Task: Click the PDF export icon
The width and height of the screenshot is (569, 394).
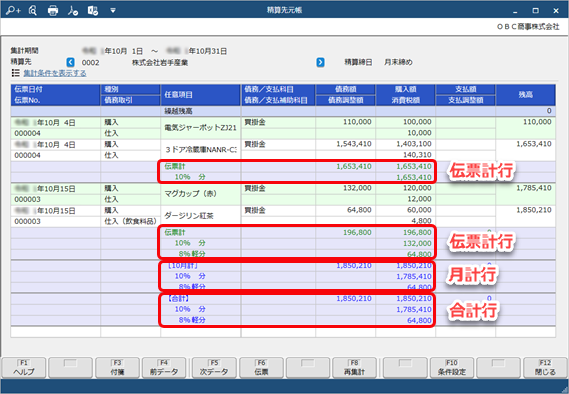Action: 73,11
